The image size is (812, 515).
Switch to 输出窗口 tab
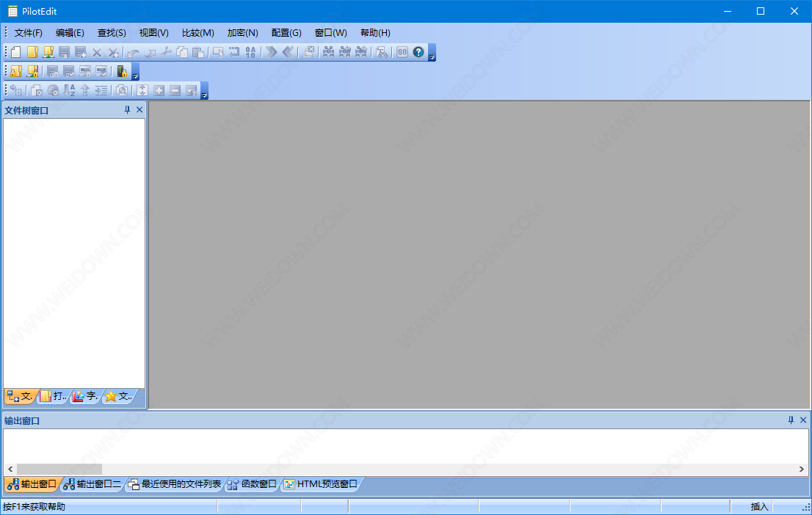pyautogui.click(x=32, y=484)
